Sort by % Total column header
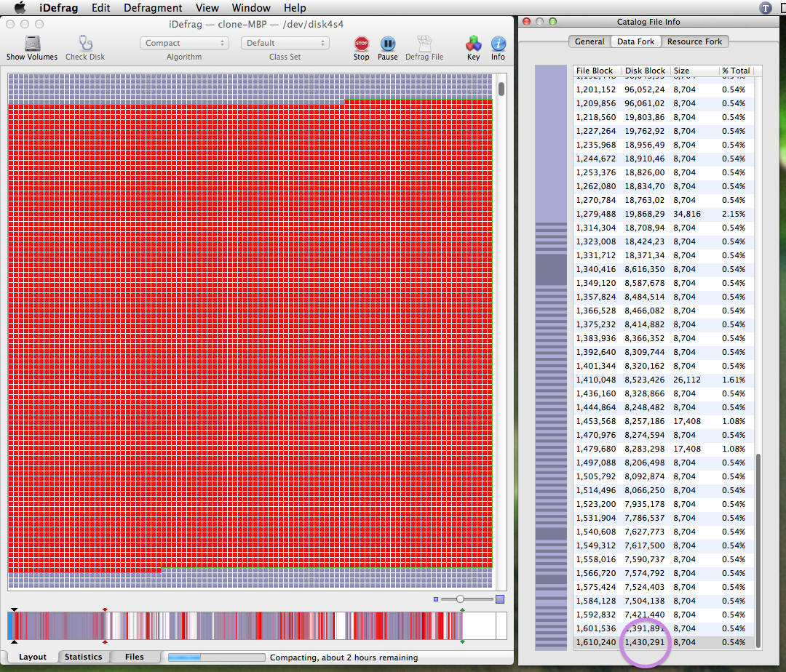The height and width of the screenshot is (672, 786). click(736, 71)
